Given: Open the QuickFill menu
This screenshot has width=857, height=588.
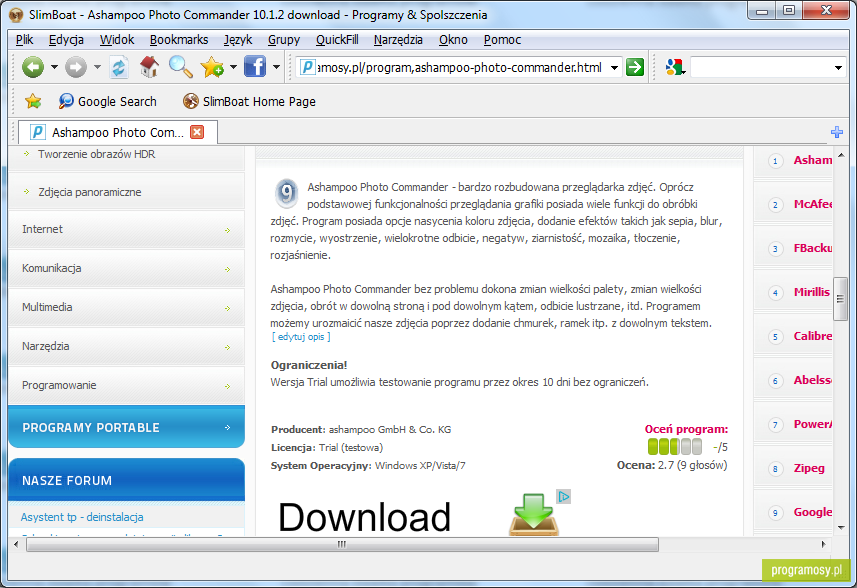Looking at the screenshot, I should click(337, 39).
